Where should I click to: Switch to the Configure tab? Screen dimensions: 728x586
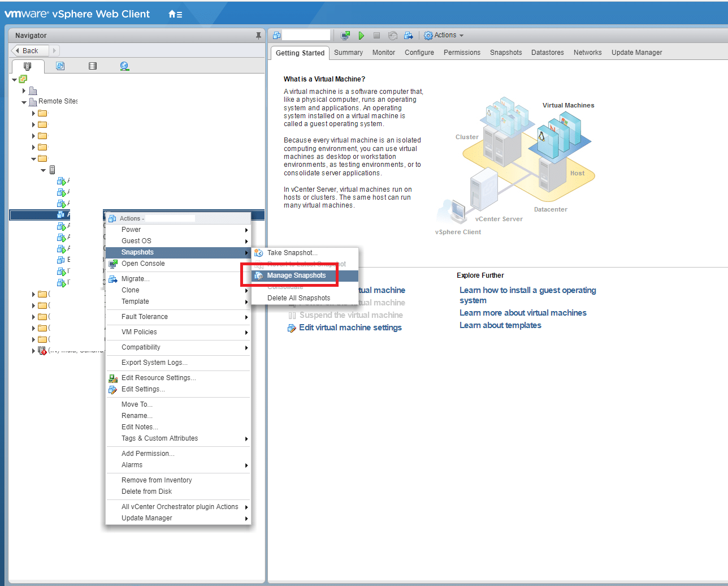point(419,53)
